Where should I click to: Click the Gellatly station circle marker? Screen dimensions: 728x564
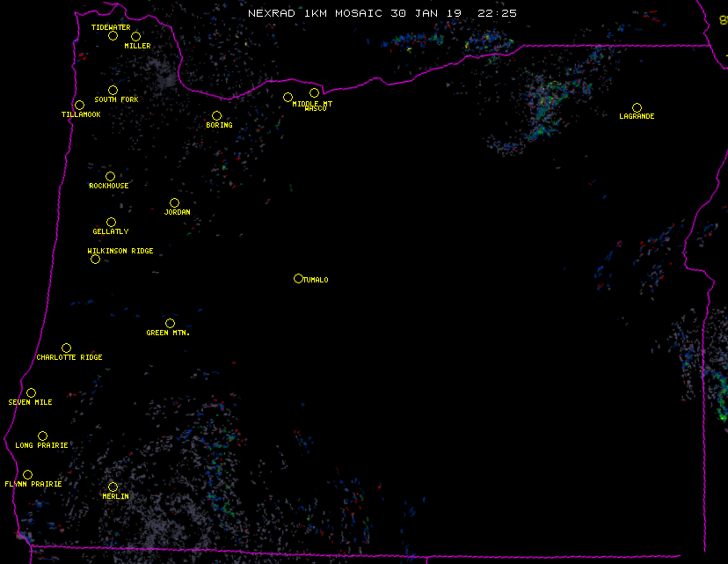tap(111, 223)
